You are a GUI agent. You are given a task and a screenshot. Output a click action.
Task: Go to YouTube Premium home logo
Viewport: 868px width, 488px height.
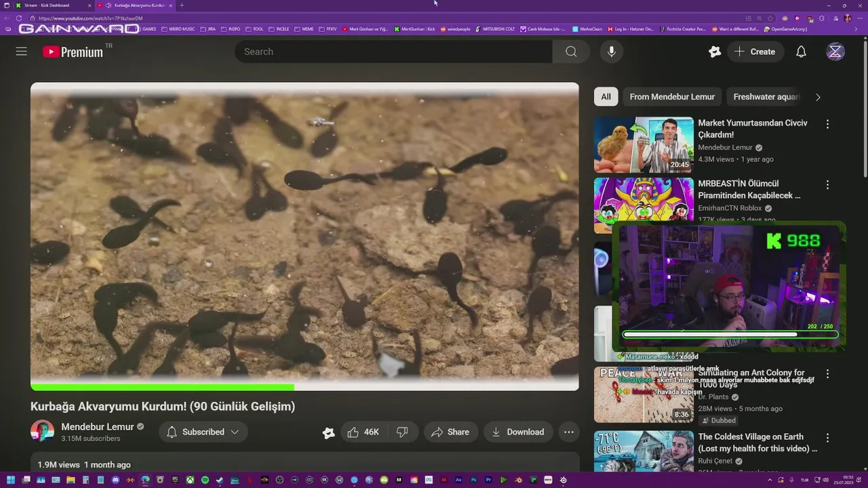pyautogui.click(x=73, y=52)
